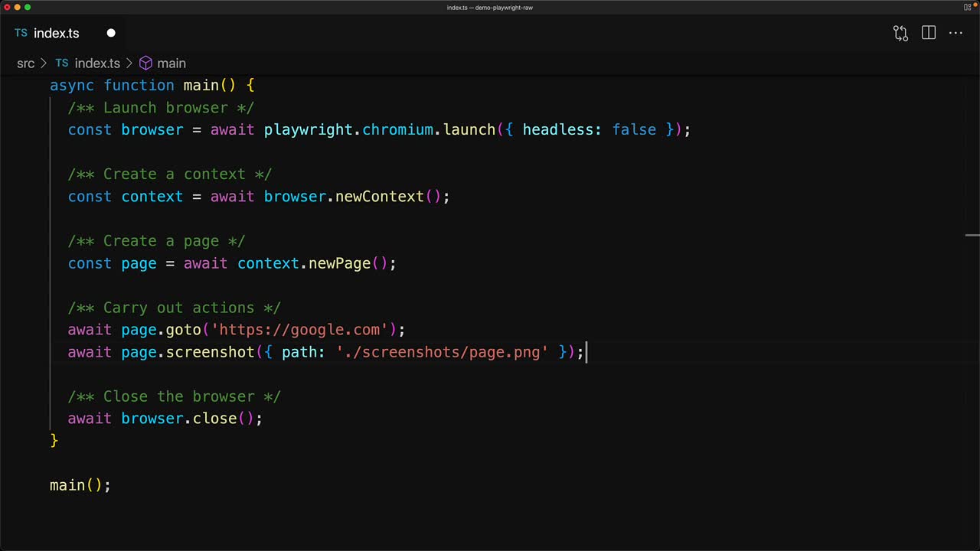Click marker in right overview ruler
980x551 pixels.
[972, 236]
